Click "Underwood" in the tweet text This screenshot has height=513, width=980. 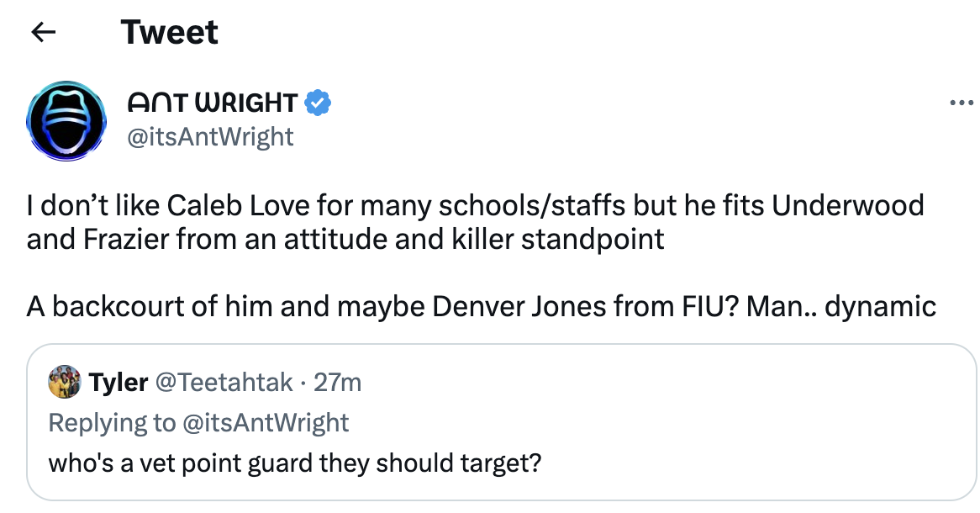point(849,205)
